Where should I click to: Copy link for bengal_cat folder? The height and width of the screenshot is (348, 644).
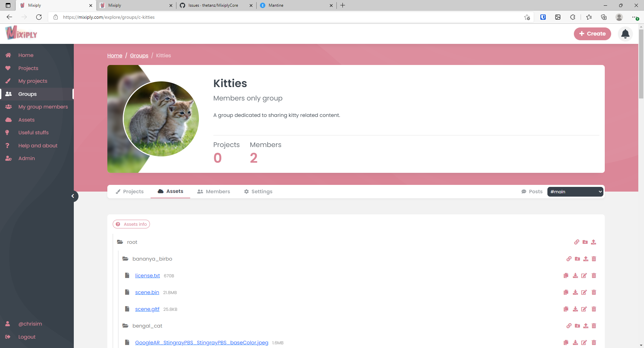569,326
